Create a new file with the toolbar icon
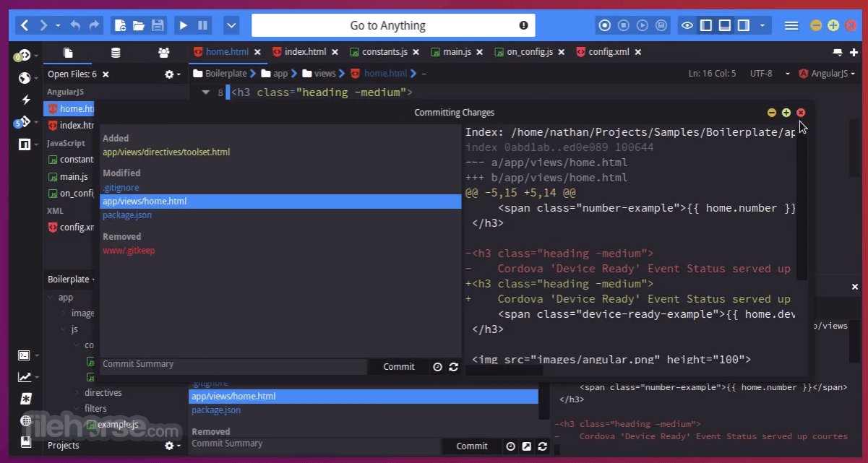Viewport: 868px width, 463px height. pos(121,25)
